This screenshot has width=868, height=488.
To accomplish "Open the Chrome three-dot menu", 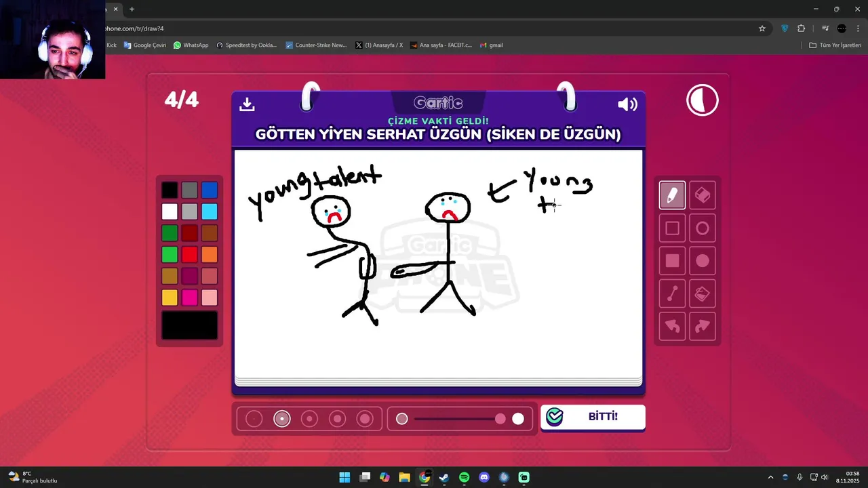I will click(x=858, y=28).
